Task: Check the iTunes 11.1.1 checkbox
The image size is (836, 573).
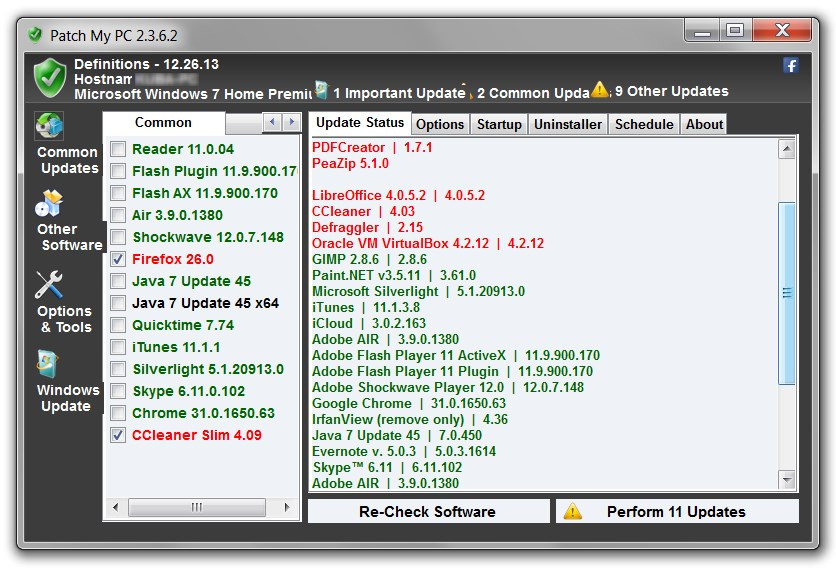Action: 118,347
